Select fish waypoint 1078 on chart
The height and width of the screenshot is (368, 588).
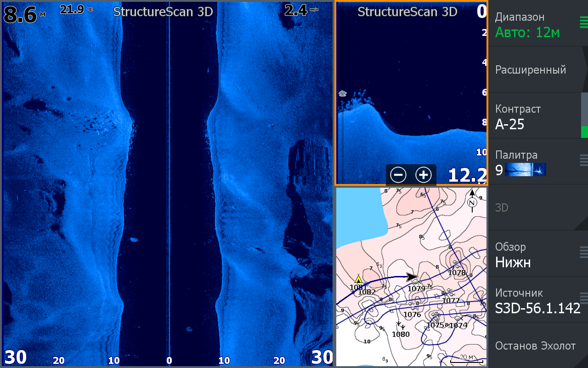coord(456,264)
